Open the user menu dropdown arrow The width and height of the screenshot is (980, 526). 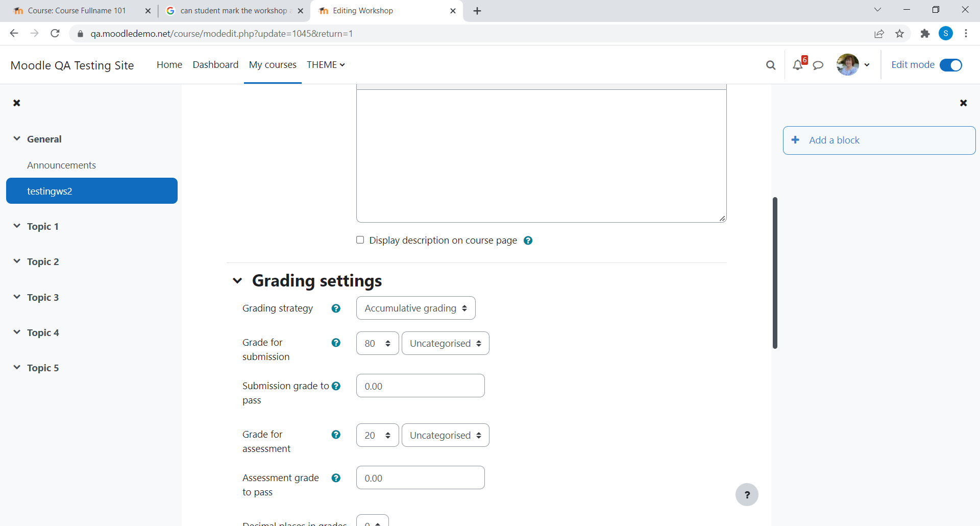click(867, 65)
